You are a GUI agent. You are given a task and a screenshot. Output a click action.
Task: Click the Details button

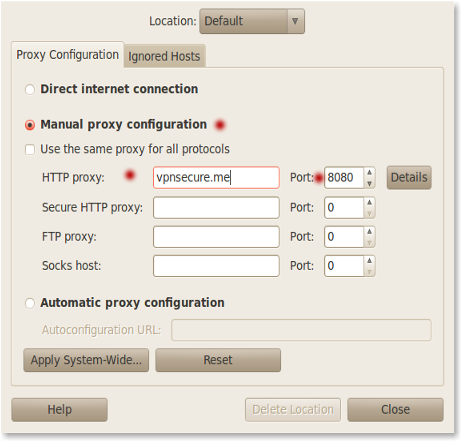pos(409,177)
